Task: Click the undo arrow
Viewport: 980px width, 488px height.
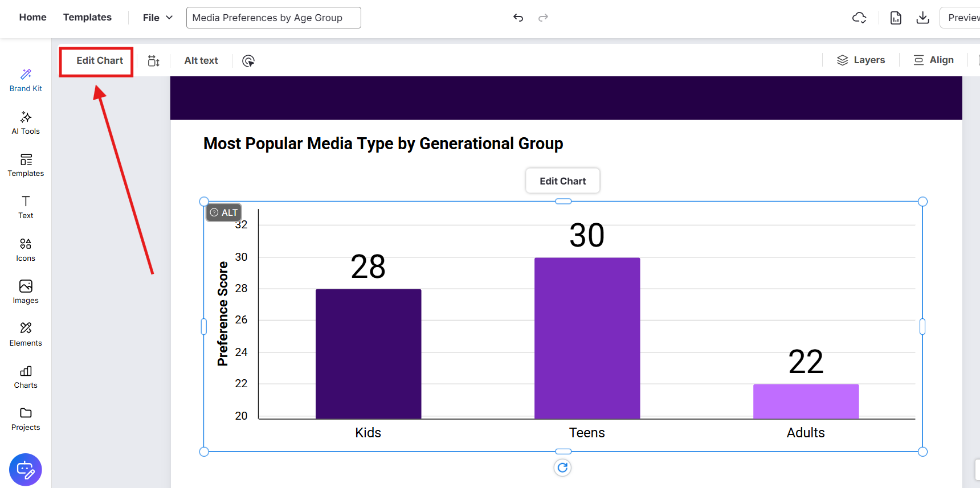Action: click(x=518, y=18)
